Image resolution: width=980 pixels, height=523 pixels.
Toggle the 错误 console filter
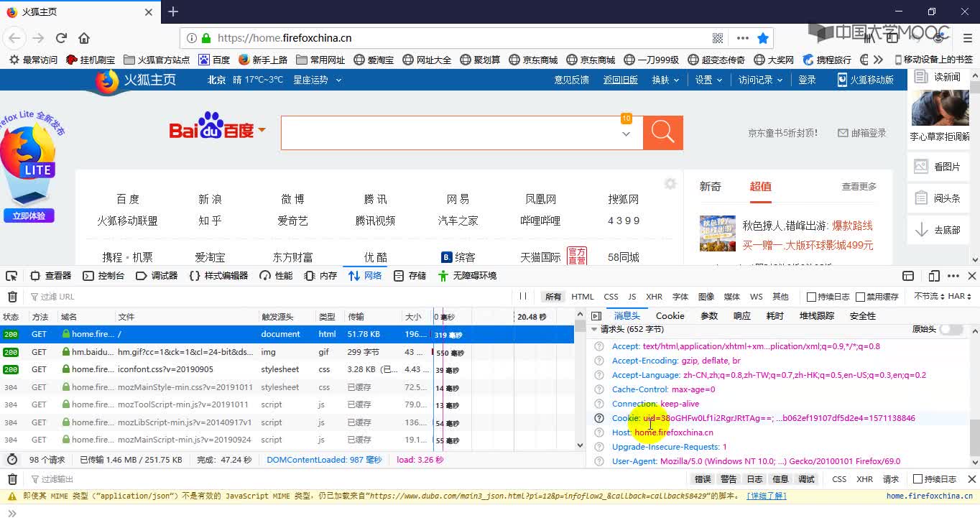(703, 479)
